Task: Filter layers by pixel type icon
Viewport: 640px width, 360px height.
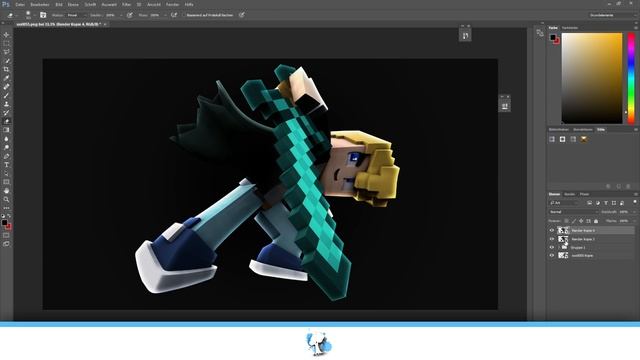Action: pyautogui.click(x=589, y=203)
